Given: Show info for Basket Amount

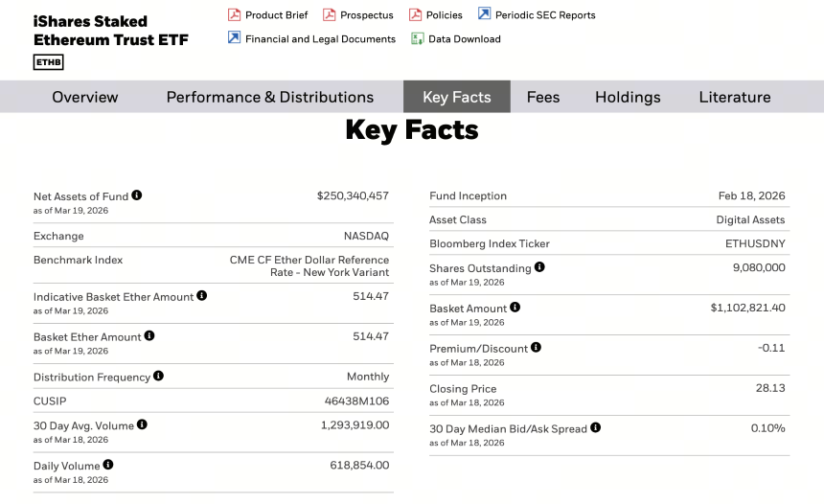Looking at the screenshot, I should (x=515, y=307).
